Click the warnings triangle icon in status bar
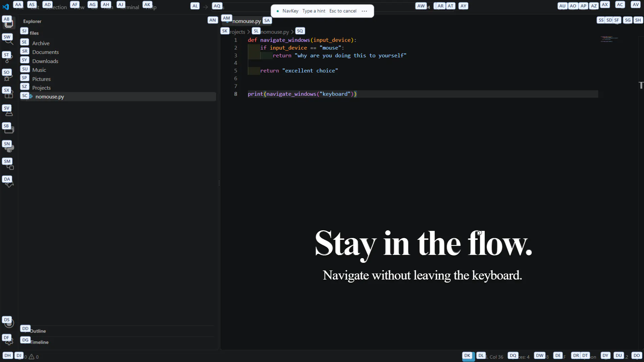Screen dimensions: 644x362 click(x=32, y=357)
